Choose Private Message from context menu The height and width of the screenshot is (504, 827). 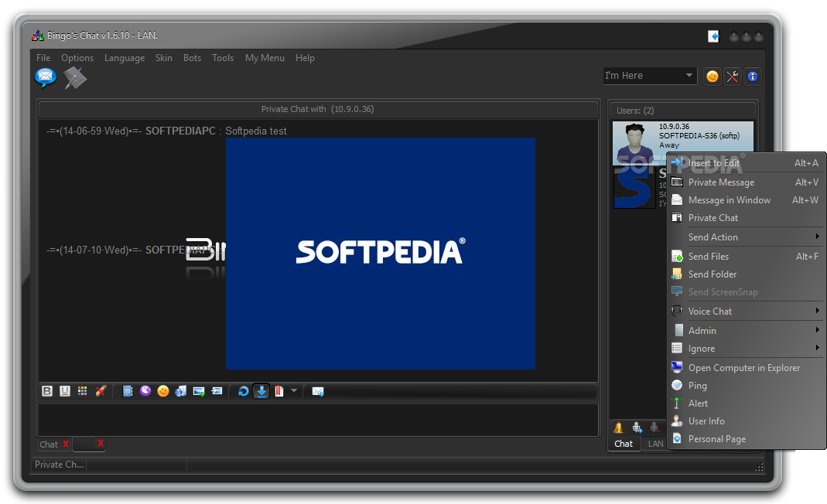pyautogui.click(x=746, y=182)
